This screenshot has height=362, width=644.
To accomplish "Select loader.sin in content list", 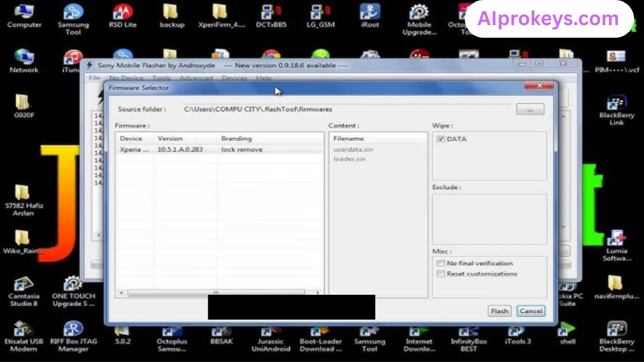I will point(349,159).
